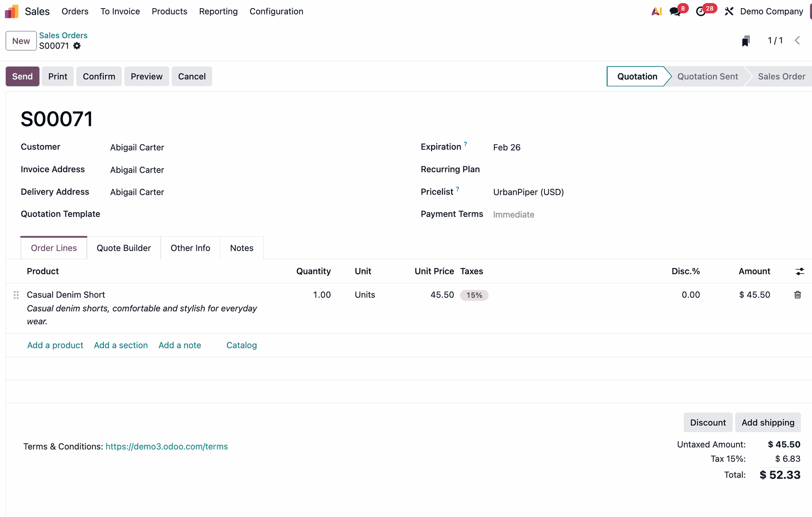Go to previous record with pager arrow
Screen dimensions: 812x517
coord(798,40)
